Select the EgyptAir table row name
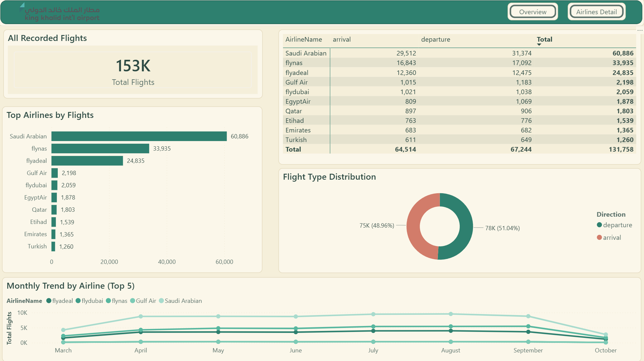Screen dimensions: 644x361 [298, 101]
